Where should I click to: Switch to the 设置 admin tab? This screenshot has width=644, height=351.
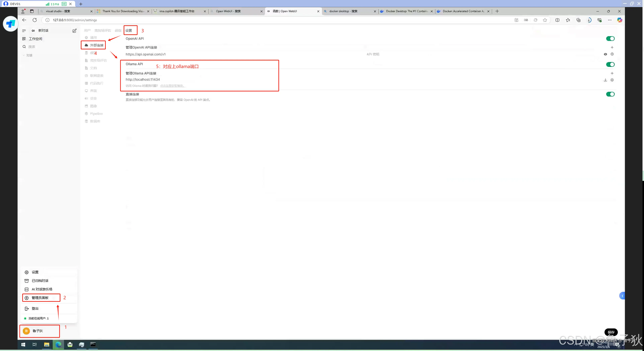pos(129,30)
